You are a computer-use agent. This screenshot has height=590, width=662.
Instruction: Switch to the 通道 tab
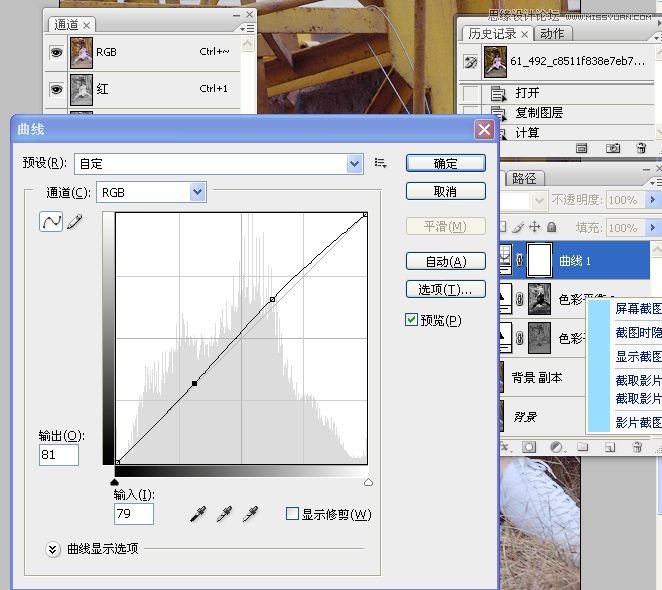(x=66, y=24)
